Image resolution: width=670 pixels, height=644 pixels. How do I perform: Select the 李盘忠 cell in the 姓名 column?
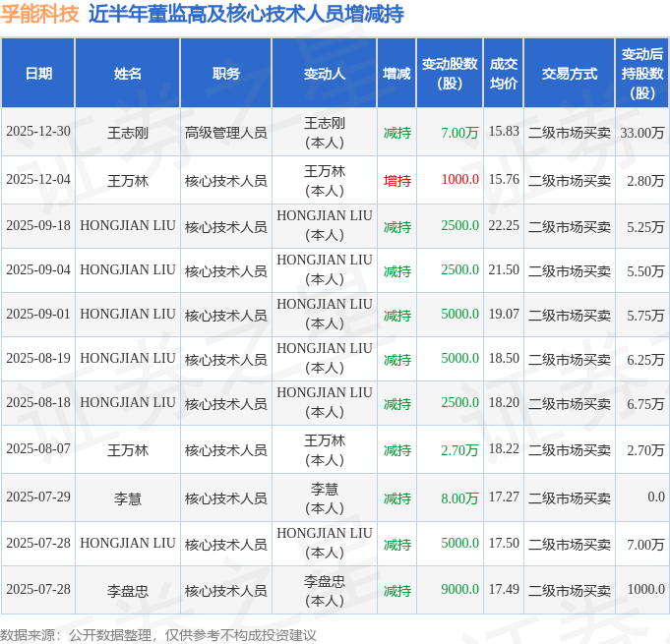tap(128, 590)
